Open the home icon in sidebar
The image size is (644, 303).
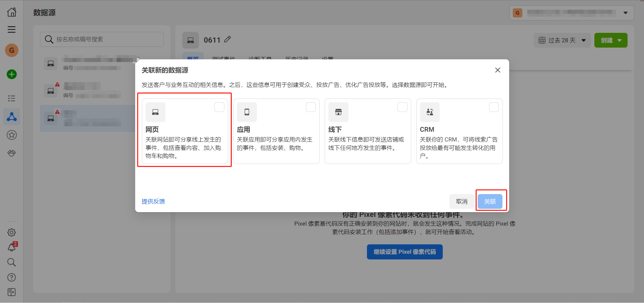[12, 12]
